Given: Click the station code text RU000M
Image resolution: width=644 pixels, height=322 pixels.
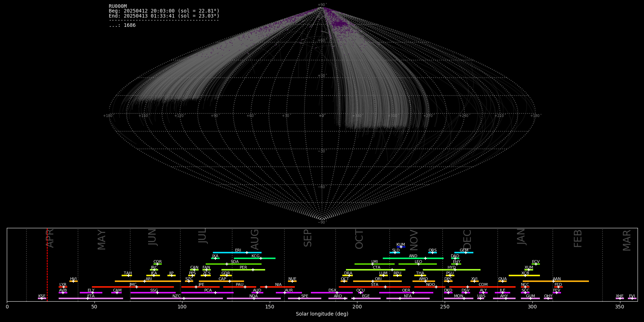Looking at the screenshot, I should [x=118, y=6].
